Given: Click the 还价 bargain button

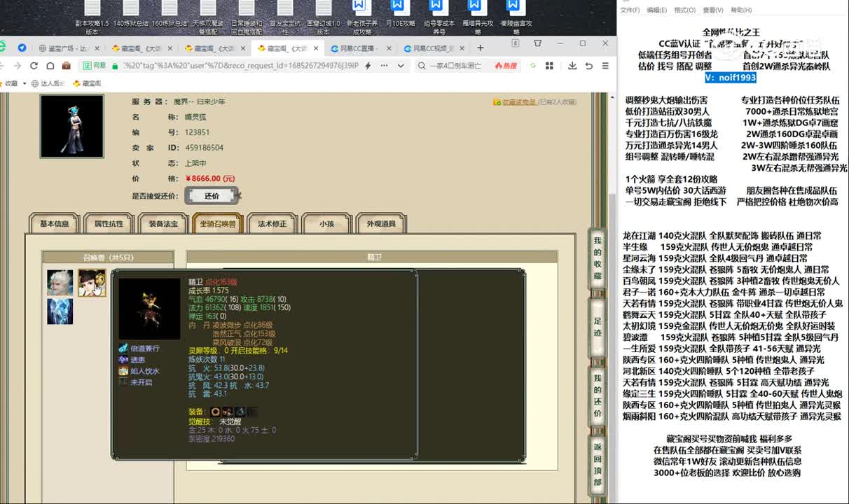Looking at the screenshot, I should pos(212,196).
